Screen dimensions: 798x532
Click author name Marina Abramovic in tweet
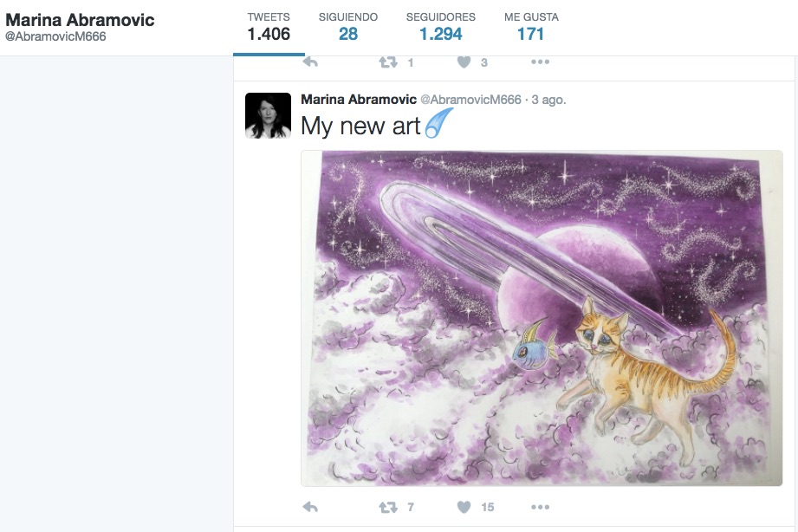pyautogui.click(x=358, y=100)
